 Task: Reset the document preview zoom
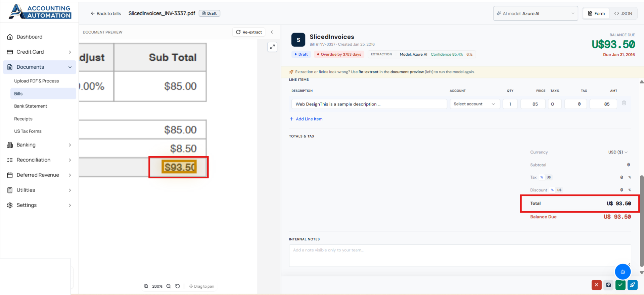coord(178,286)
